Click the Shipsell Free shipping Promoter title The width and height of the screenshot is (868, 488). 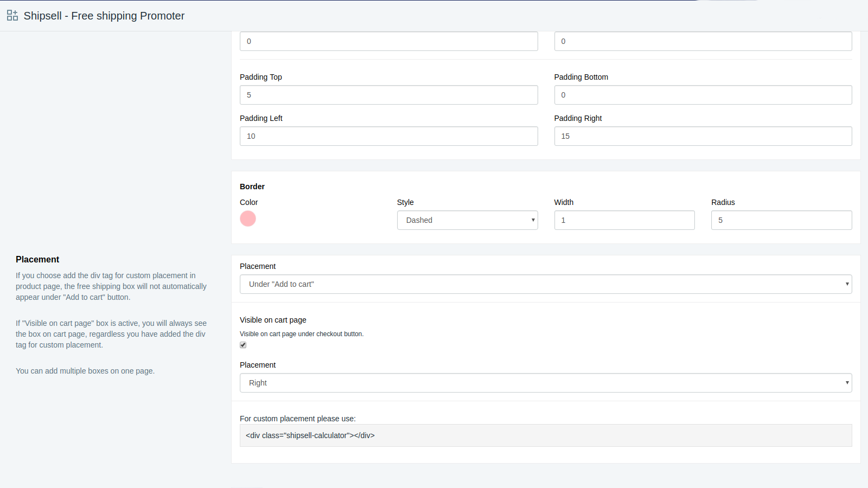[x=104, y=16]
